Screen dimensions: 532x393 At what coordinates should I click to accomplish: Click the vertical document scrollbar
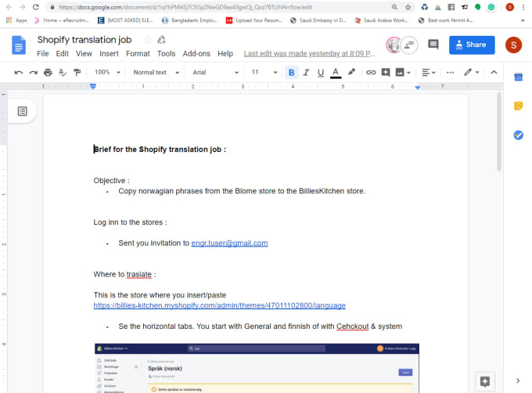point(499,132)
